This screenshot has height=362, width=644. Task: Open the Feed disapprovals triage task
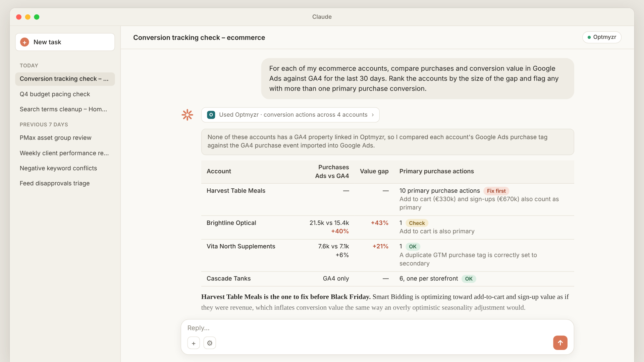tap(65, 183)
